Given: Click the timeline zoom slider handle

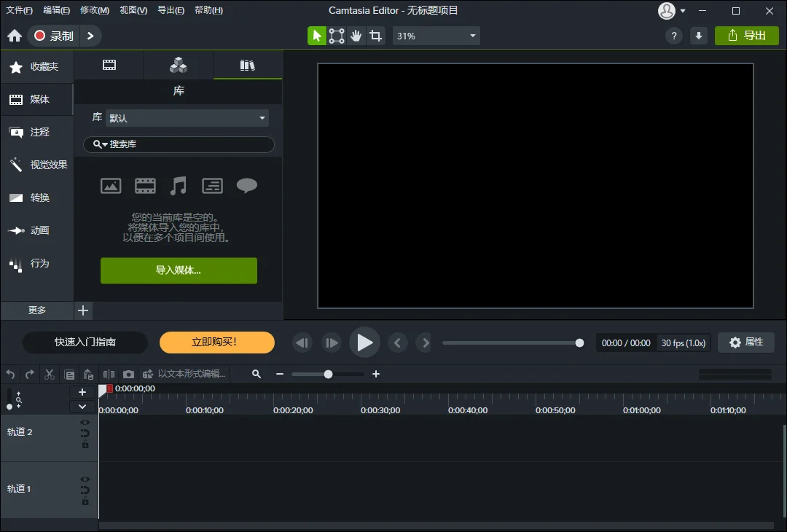Looking at the screenshot, I should pos(328,375).
